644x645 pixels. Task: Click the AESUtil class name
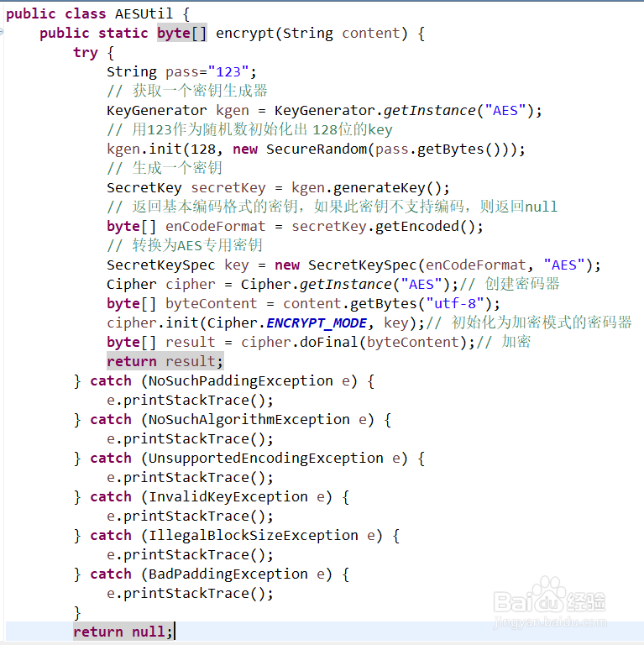tap(144, 13)
